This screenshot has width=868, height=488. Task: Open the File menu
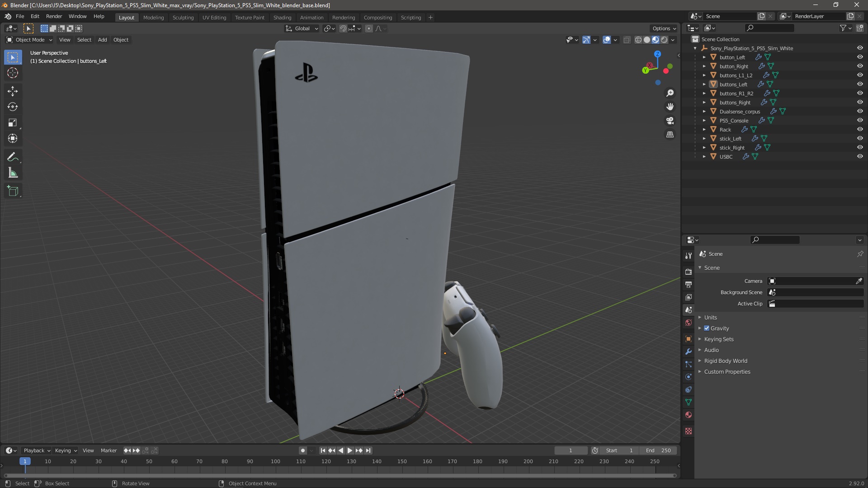pos(20,16)
